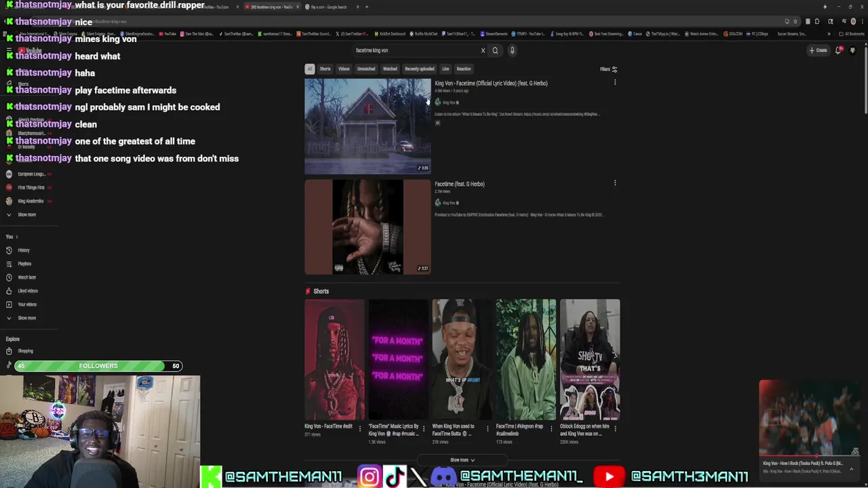The height and width of the screenshot is (488, 868).
Task: Select the Watched filter chip
Action: tap(390, 68)
